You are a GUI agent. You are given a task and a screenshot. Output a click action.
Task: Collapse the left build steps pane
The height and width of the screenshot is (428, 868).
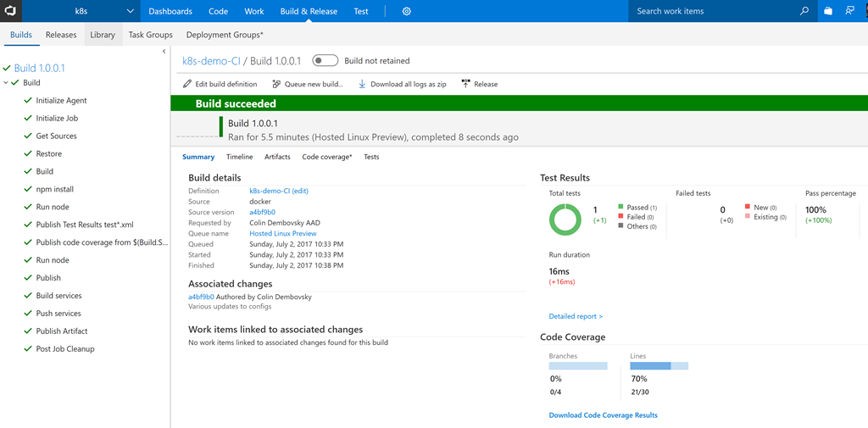coord(164,52)
